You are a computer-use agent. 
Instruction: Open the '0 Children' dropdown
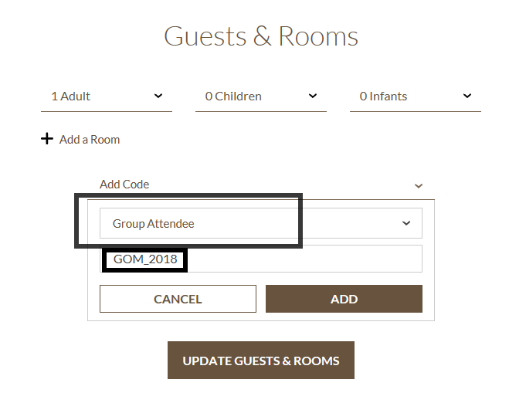260,97
